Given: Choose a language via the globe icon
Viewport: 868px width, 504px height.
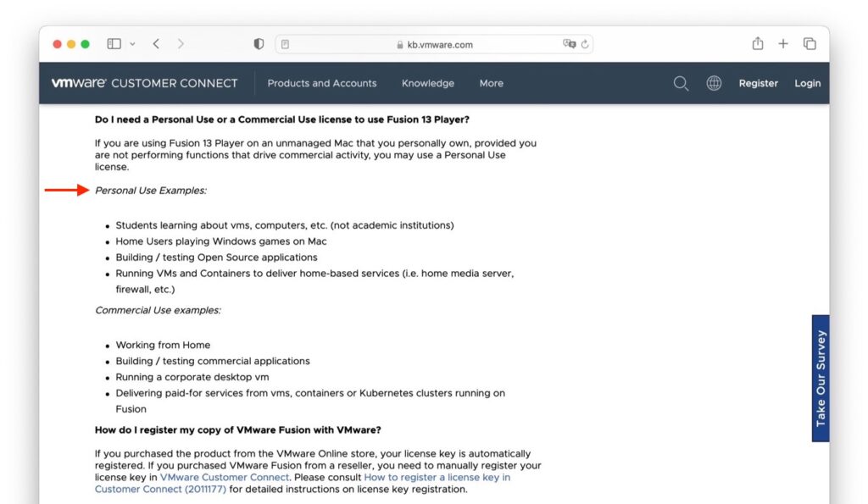Looking at the screenshot, I should [714, 83].
